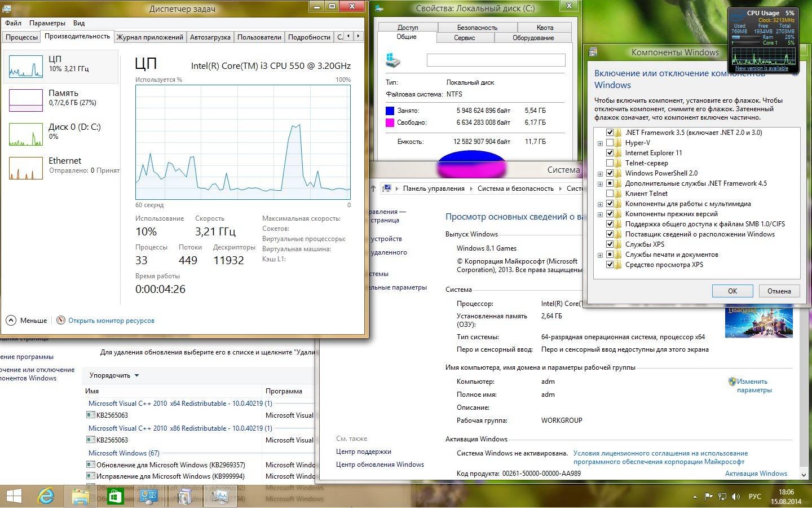Expand the Windows PowerShell 2.0 node

(x=601, y=174)
